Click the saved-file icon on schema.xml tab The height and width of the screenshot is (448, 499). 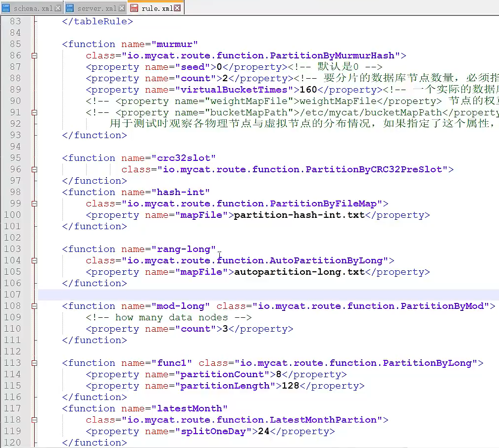6,8
